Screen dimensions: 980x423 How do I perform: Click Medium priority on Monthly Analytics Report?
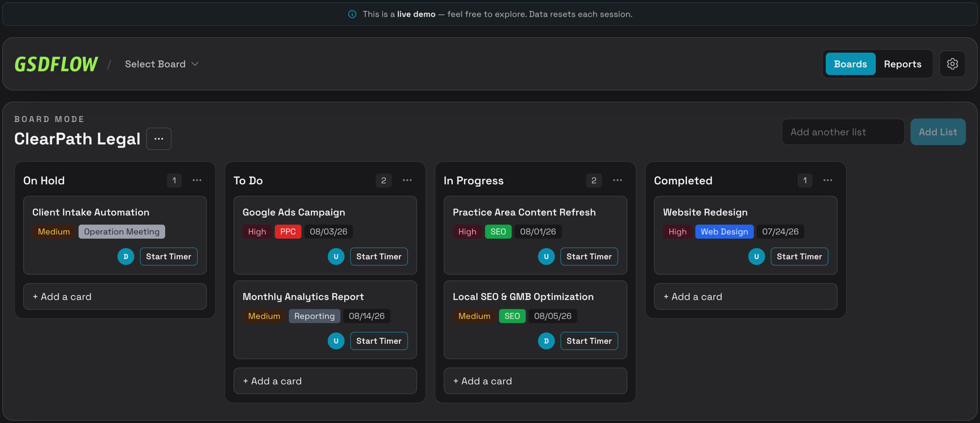(264, 316)
